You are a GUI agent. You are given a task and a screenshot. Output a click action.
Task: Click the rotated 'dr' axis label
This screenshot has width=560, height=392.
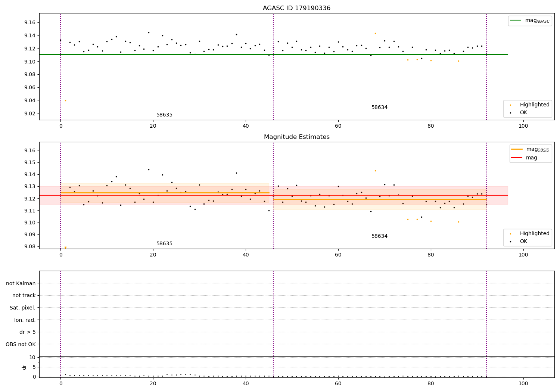coord(24,367)
